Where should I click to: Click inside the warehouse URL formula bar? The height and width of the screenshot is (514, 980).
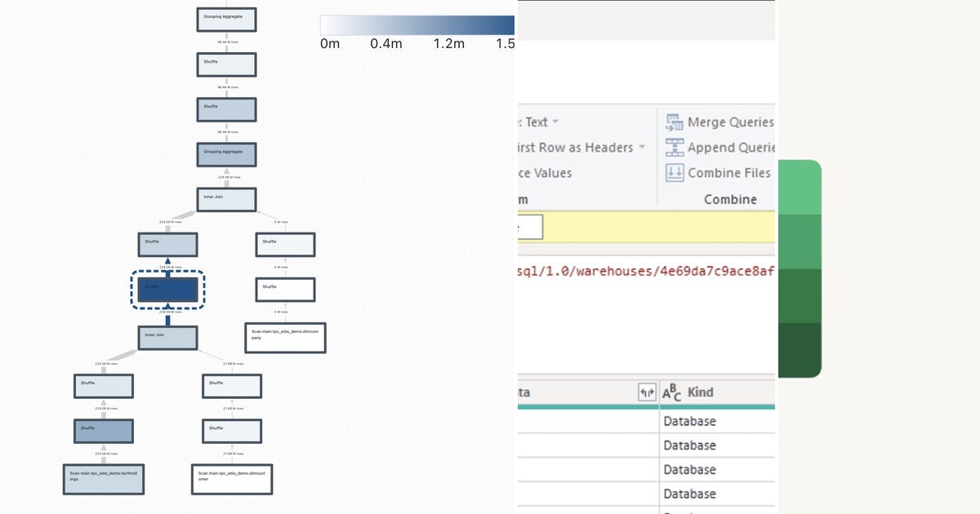(x=645, y=272)
